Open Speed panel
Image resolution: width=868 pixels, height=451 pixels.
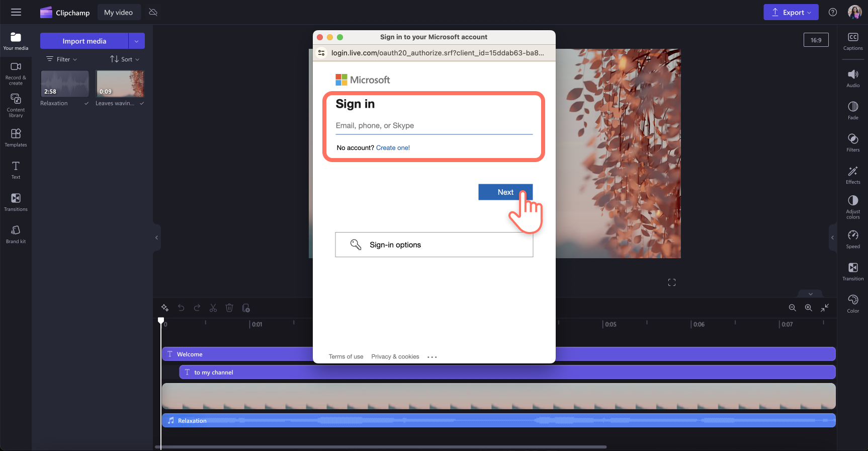[x=853, y=240]
